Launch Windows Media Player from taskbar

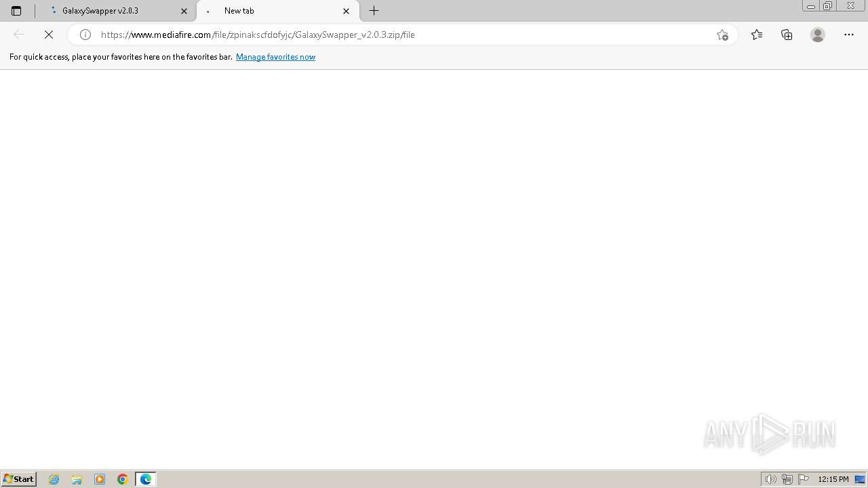(100, 479)
